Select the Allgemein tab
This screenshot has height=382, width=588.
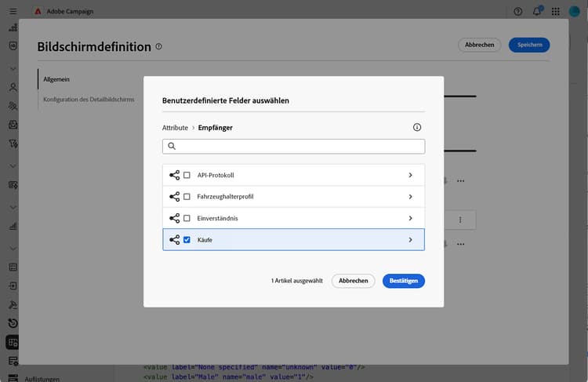click(56, 79)
